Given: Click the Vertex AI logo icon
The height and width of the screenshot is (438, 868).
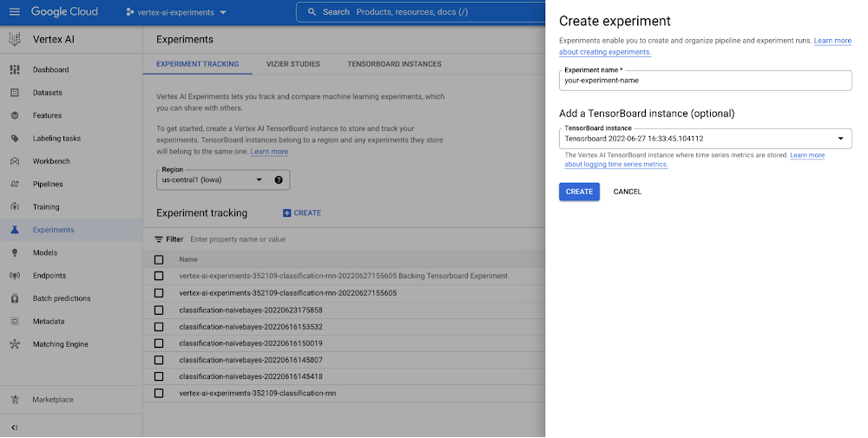Looking at the screenshot, I should click(x=15, y=39).
